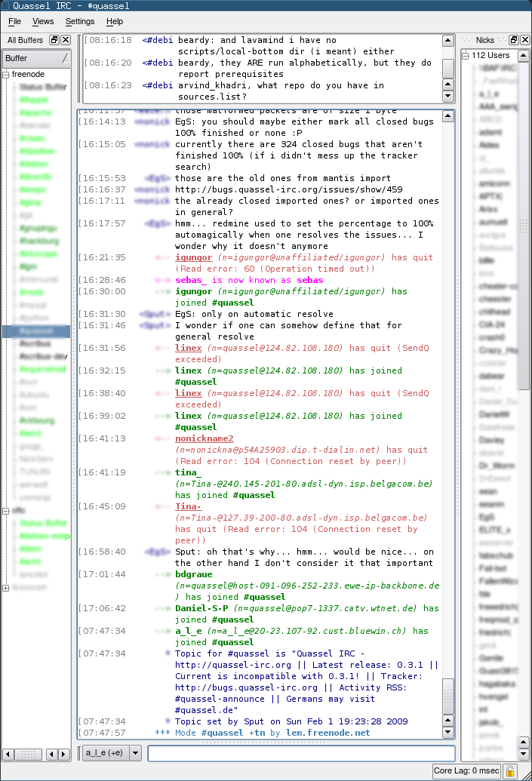Click the leftmost scroll-left arrow under buffer list
Screen dimensions: 532x781
[x=8, y=754]
